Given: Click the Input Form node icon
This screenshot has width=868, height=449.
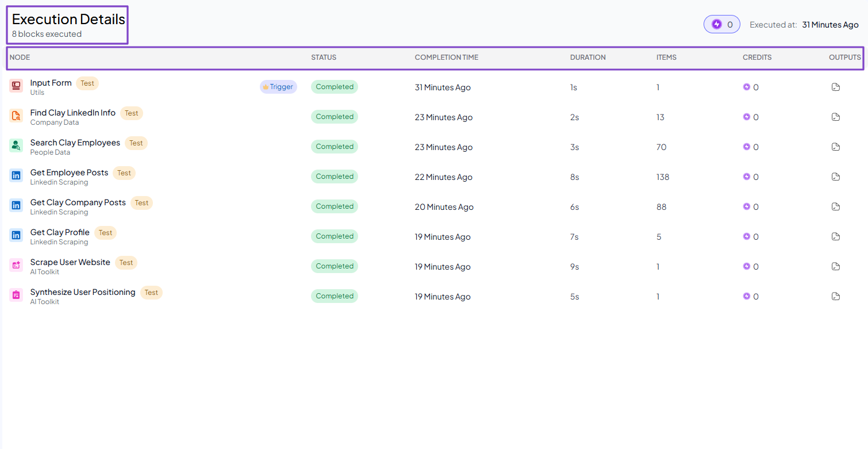Looking at the screenshot, I should click(x=16, y=86).
